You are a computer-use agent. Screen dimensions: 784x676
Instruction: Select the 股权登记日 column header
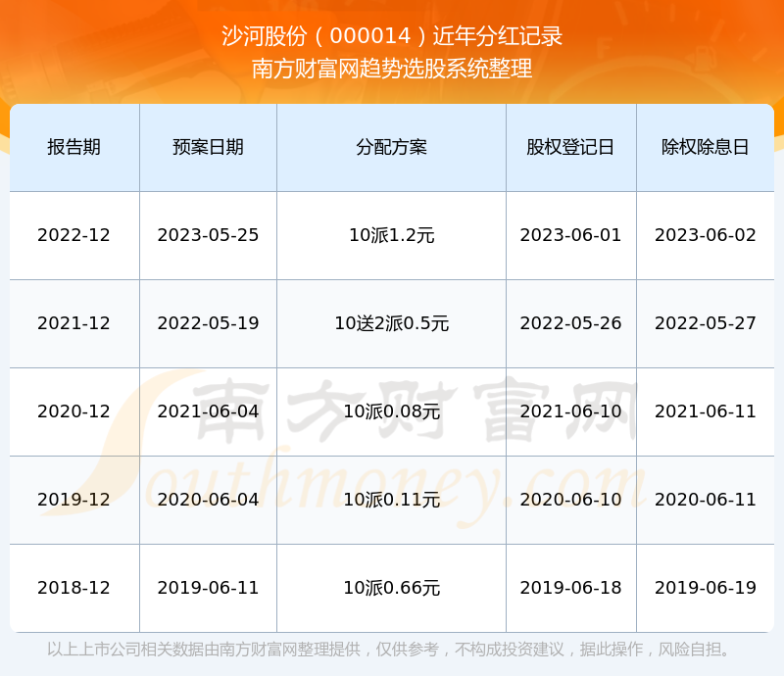(x=570, y=147)
